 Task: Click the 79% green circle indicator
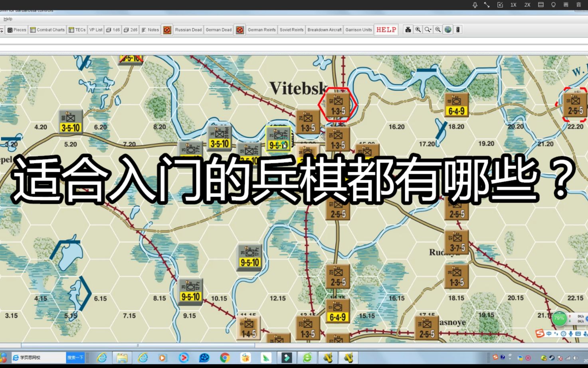click(x=559, y=318)
